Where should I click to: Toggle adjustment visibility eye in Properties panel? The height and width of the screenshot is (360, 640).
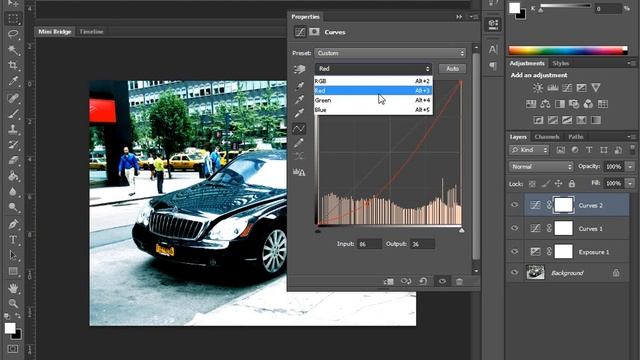442,281
